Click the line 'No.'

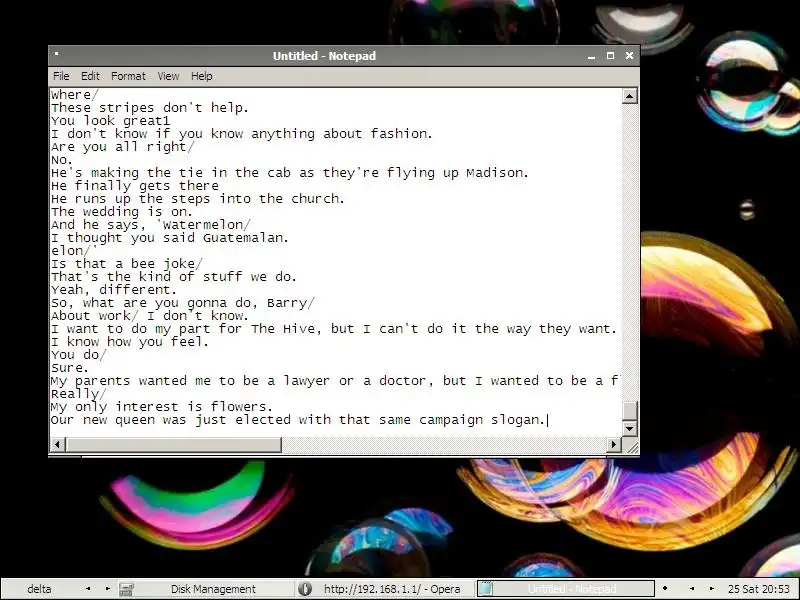pos(62,160)
